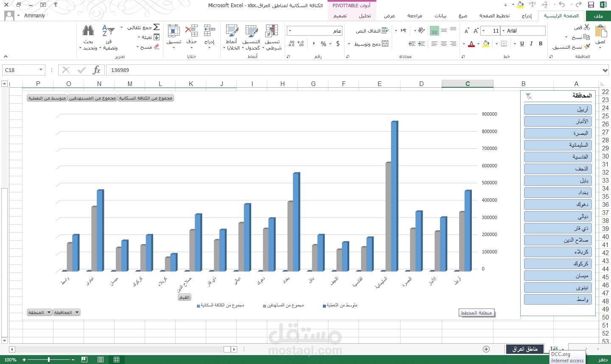Screen dimensions: 611x364
Task: Open the ملف (File) tab
Action: (x=598, y=16)
